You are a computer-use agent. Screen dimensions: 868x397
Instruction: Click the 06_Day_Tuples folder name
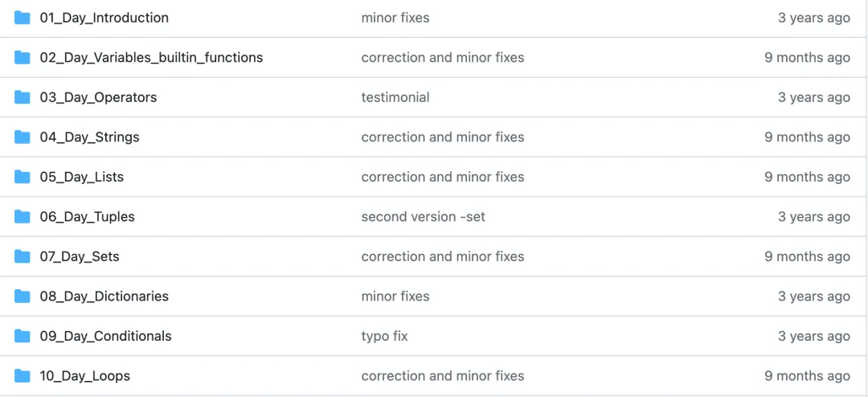[x=87, y=216]
